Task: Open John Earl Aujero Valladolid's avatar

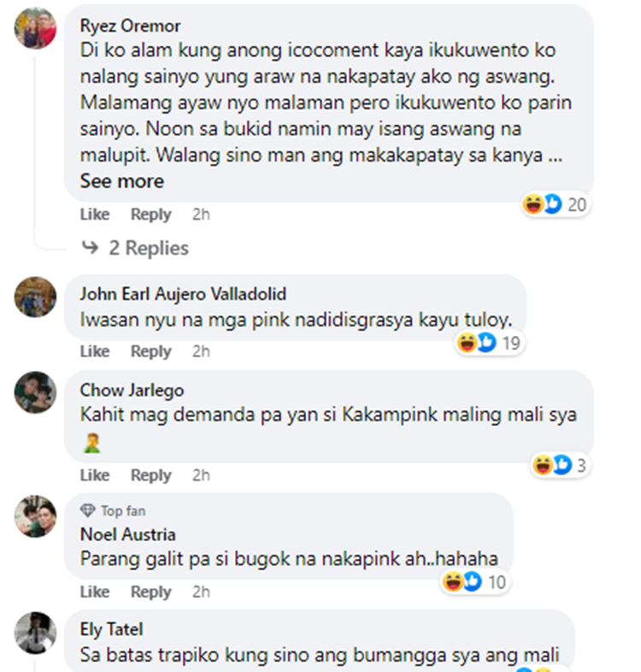Action: coord(35,297)
